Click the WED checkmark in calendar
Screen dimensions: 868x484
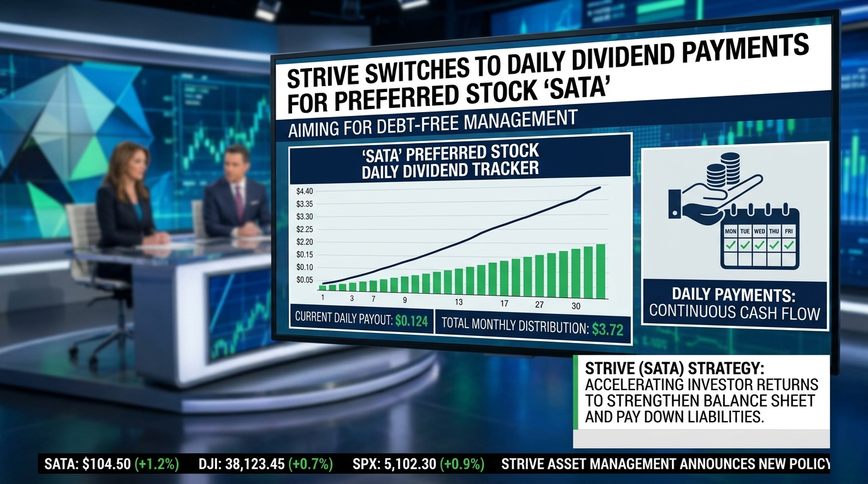pos(759,245)
